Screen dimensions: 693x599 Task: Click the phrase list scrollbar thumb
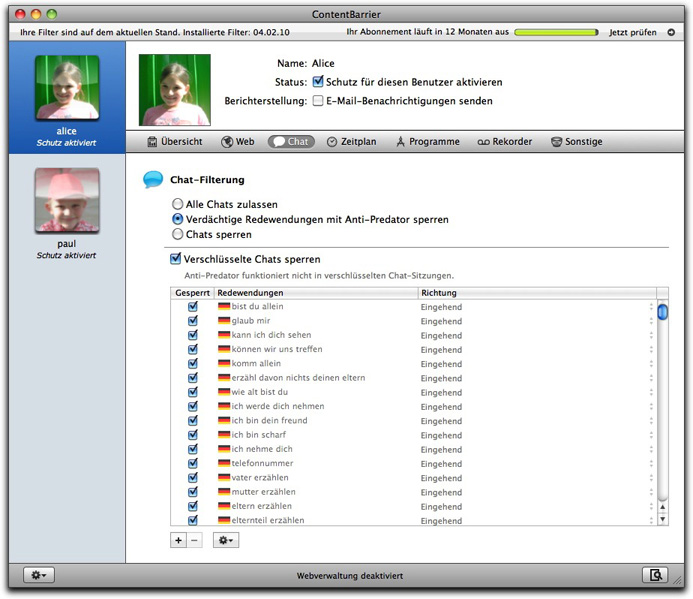662,312
